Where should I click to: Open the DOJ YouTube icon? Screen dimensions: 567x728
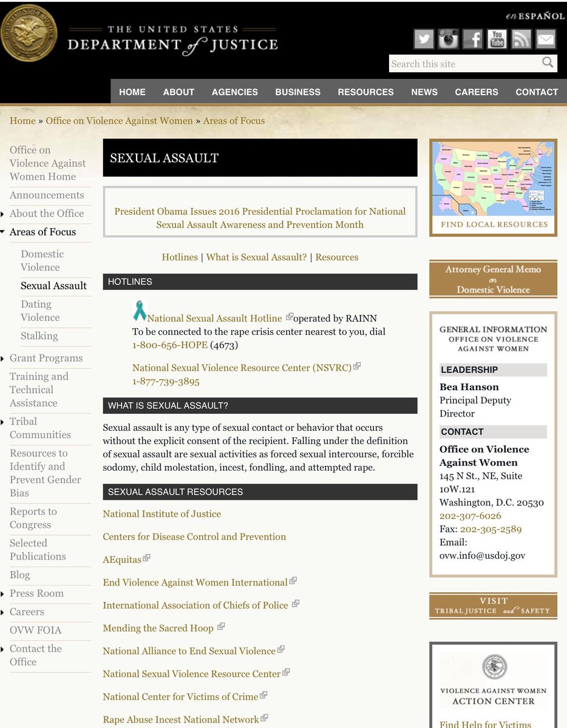coord(497,39)
